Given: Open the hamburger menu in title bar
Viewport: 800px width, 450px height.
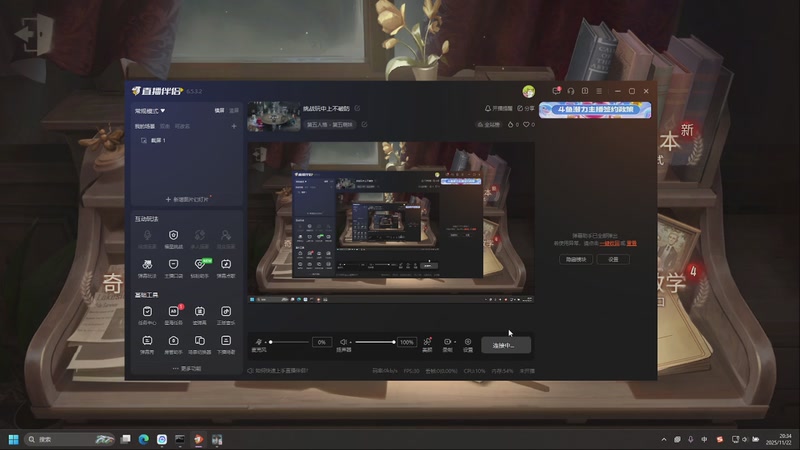Looking at the screenshot, I should tap(599, 91).
